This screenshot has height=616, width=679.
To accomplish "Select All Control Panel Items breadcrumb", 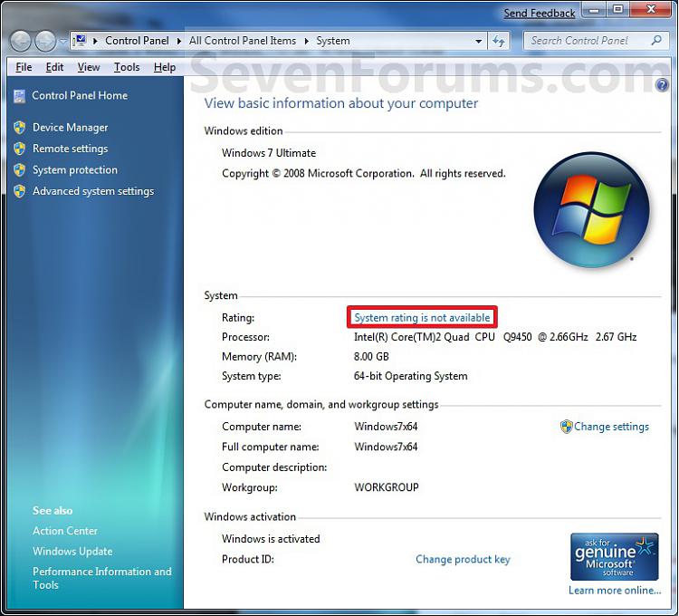I will [243, 41].
